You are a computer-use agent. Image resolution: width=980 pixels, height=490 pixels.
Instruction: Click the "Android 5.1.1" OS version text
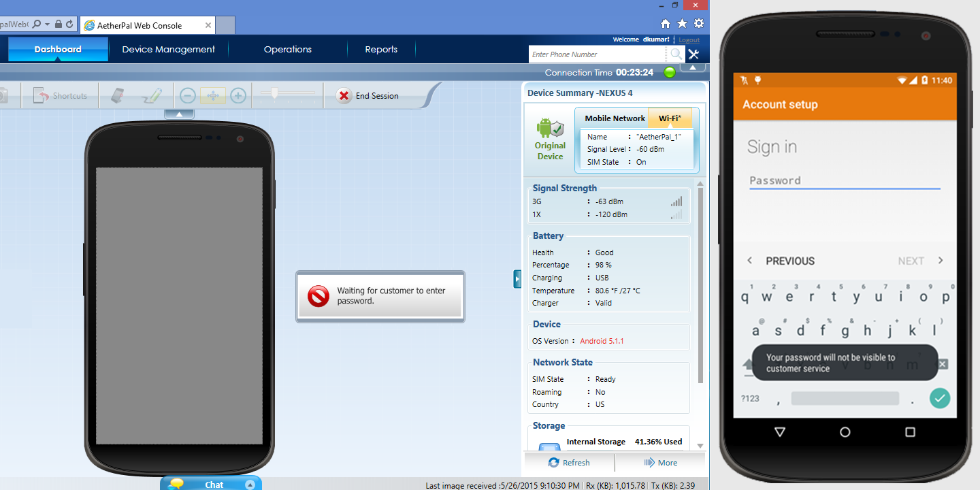tap(602, 341)
